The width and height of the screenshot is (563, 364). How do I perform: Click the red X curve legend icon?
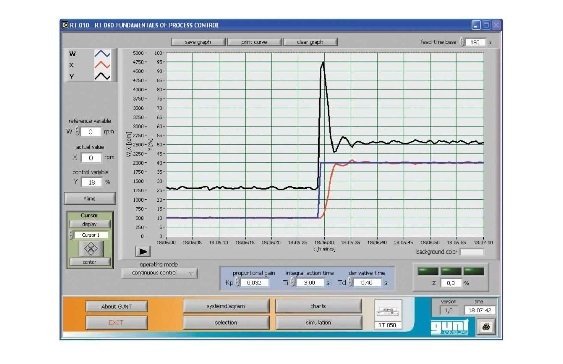(x=102, y=65)
